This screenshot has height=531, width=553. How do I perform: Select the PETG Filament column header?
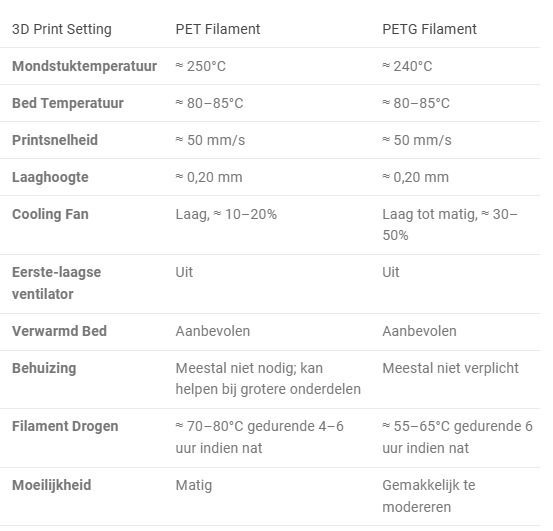click(429, 29)
